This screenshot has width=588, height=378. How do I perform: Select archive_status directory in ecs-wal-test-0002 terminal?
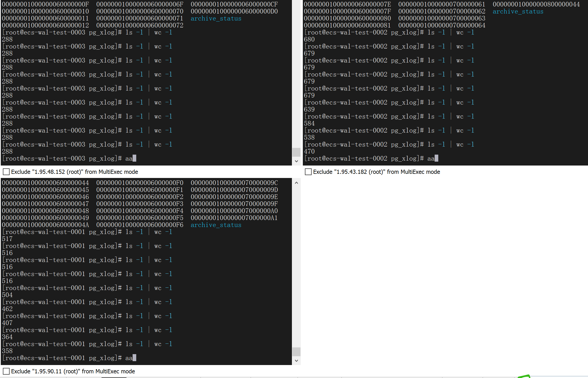(x=518, y=11)
